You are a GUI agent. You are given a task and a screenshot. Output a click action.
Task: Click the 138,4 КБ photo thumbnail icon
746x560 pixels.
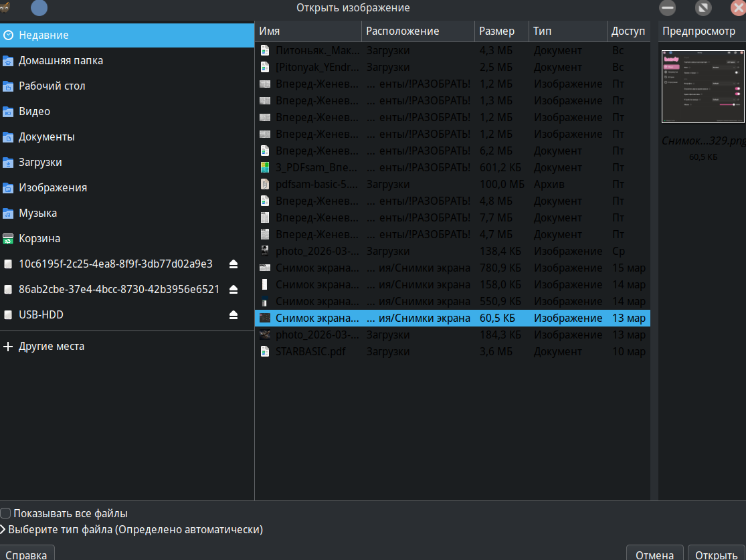pyautogui.click(x=265, y=251)
